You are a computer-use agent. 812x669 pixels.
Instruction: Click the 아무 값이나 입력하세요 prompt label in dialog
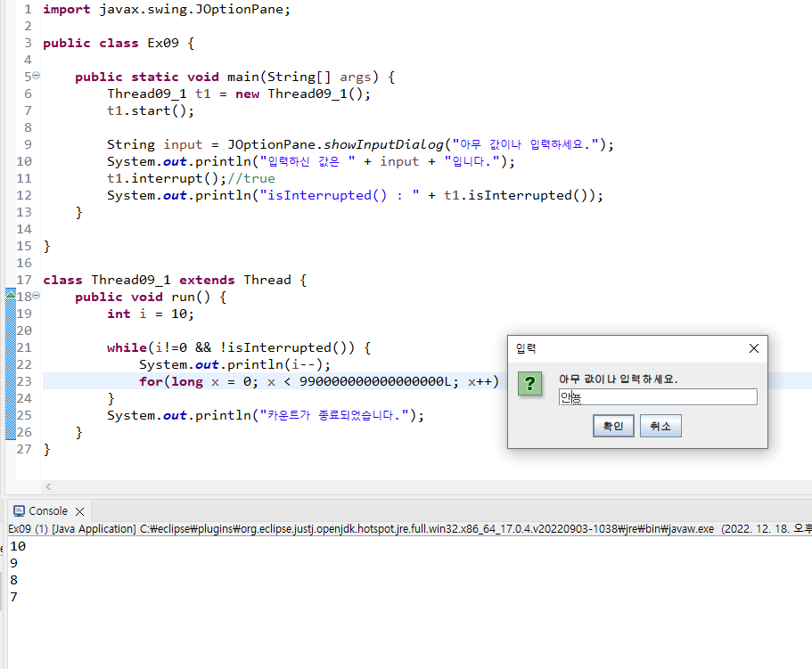coord(619,379)
